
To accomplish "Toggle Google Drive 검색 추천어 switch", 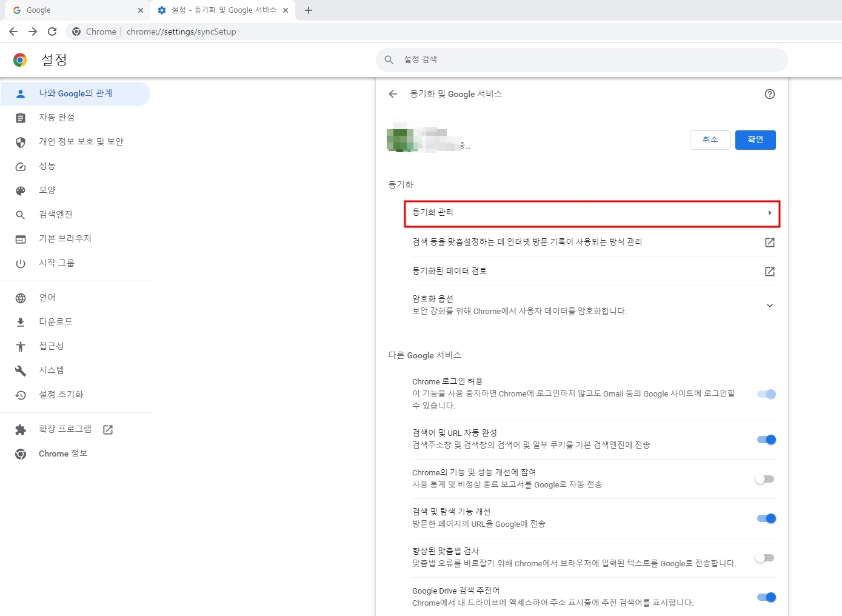I will click(x=766, y=597).
